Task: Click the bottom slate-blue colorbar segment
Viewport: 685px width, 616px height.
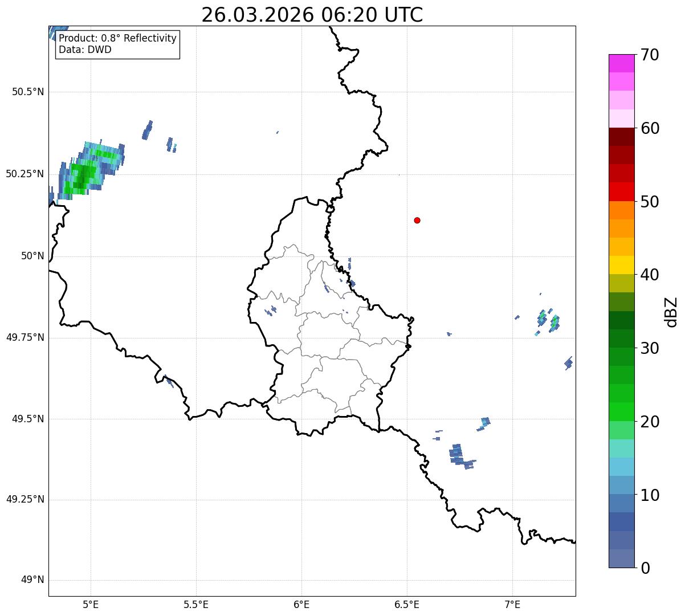Action: tap(622, 558)
